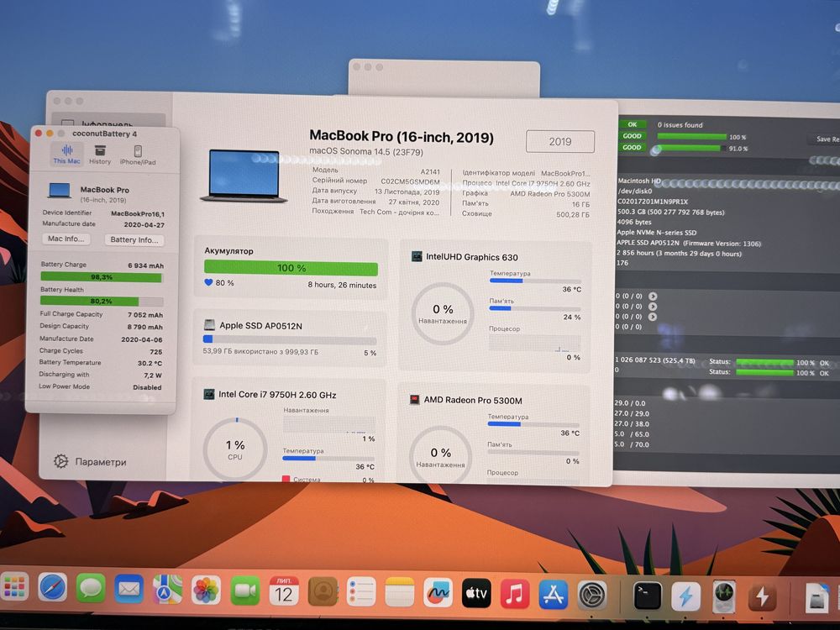Click the serial number C02CM5GSMD6M
840x630 pixels.
coord(410,181)
